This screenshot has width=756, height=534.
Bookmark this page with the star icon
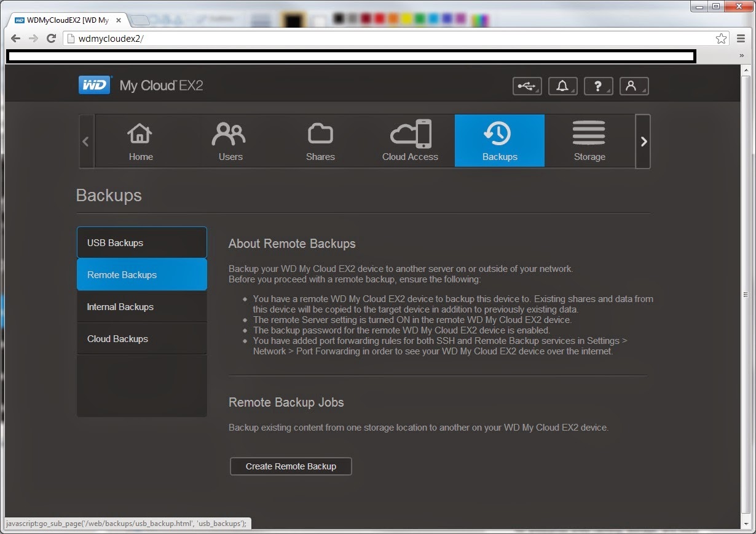pyautogui.click(x=721, y=39)
